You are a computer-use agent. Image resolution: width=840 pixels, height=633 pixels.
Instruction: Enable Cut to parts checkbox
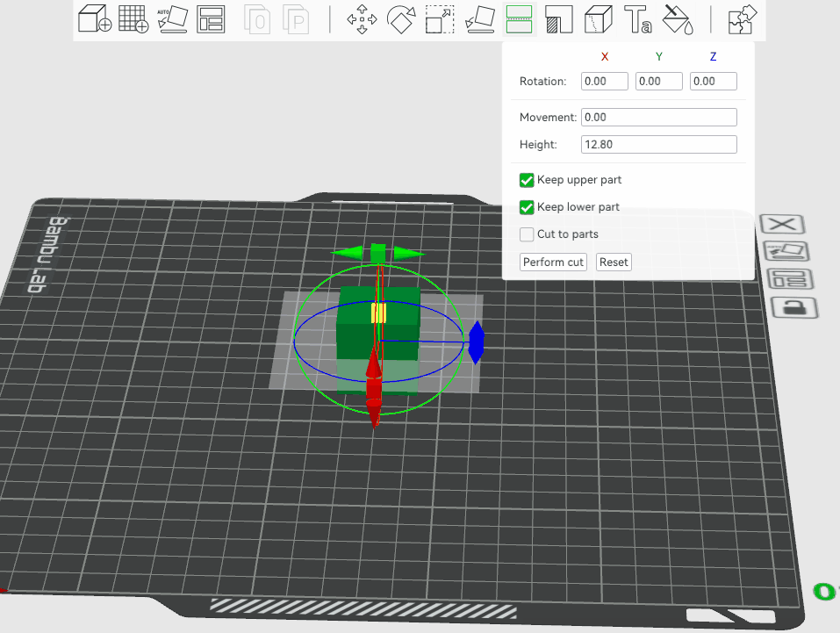point(527,234)
